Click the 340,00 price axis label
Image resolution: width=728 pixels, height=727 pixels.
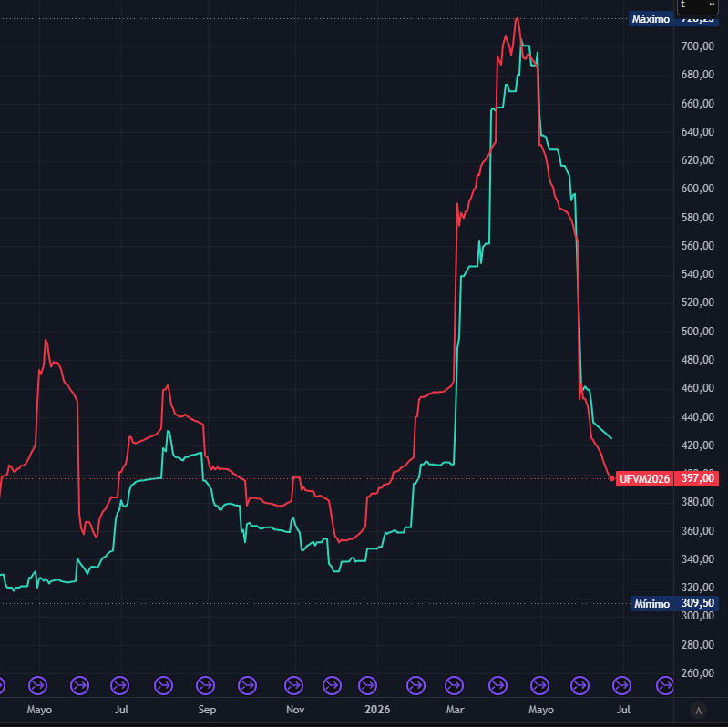(697, 559)
